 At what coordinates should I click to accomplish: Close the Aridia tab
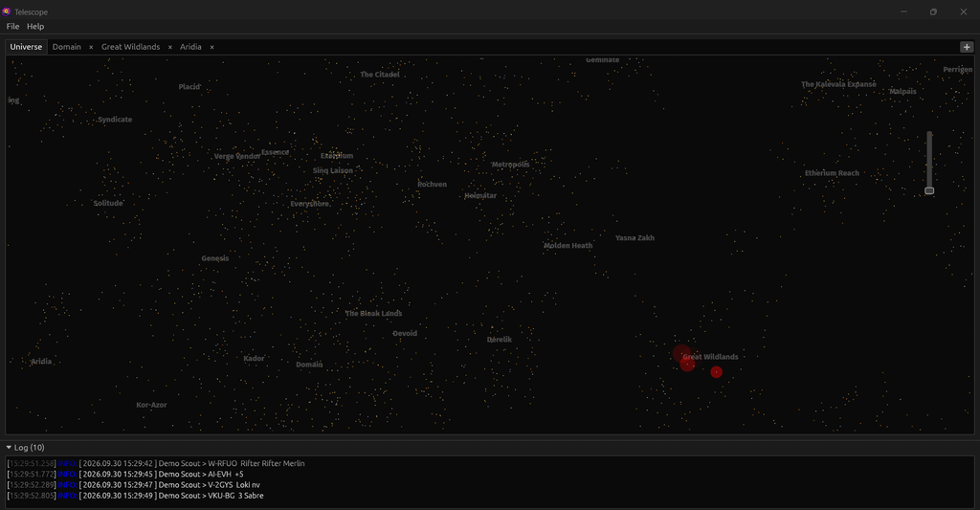point(212,47)
